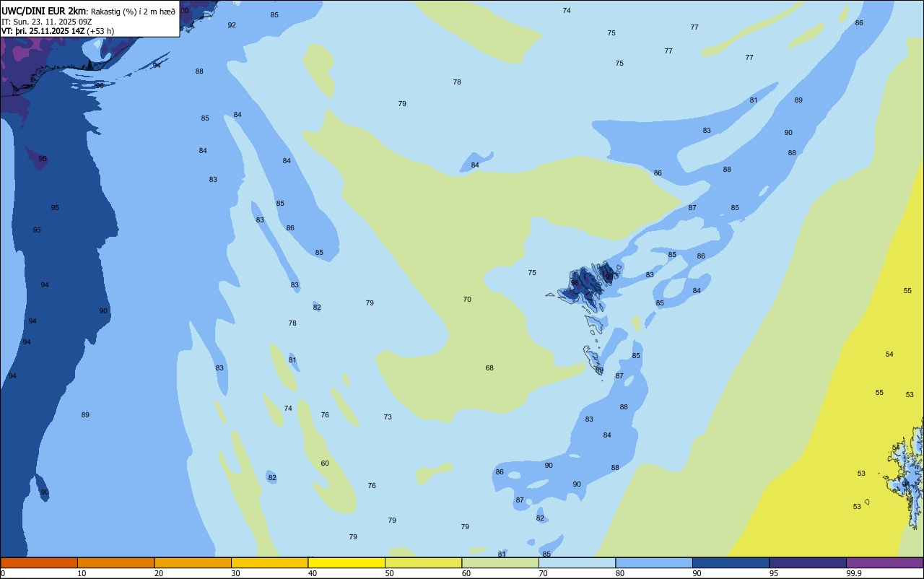
Task: Click the map value 73
Action: (388, 417)
